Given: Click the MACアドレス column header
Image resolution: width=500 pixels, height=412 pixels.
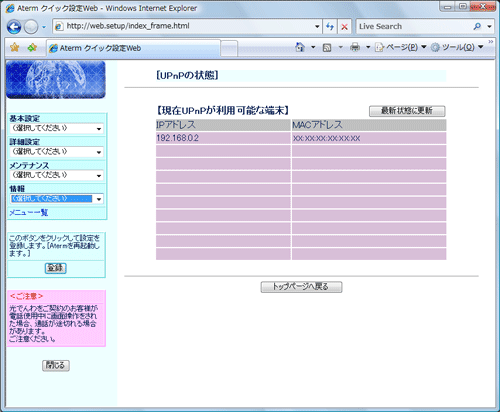Looking at the screenshot, I should coord(369,125).
